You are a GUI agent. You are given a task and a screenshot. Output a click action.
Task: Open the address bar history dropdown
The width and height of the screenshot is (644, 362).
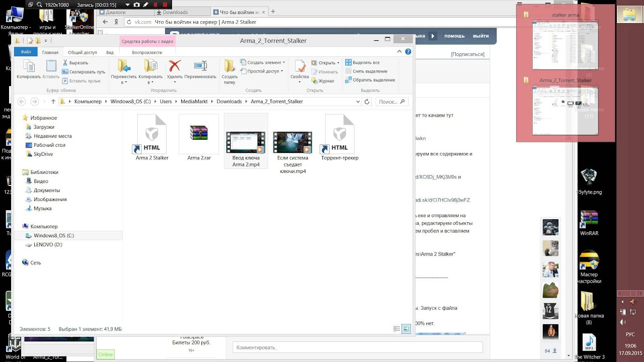point(358,102)
